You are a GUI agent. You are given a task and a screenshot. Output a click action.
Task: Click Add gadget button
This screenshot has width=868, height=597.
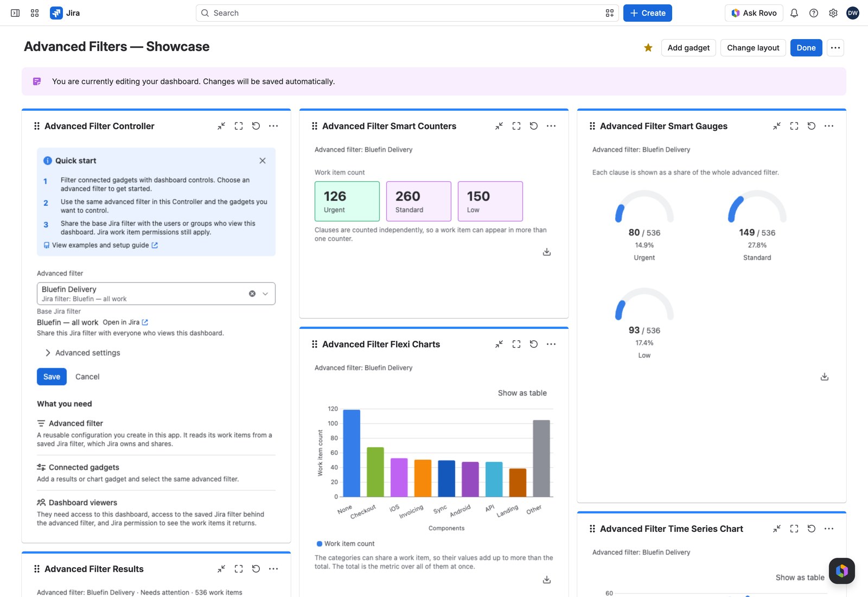pos(688,48)
